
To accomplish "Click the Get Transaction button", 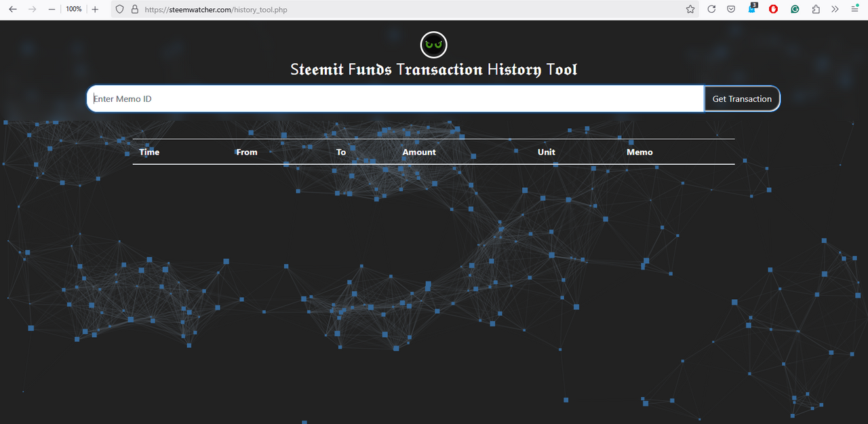I will pyautogui.click(x=742, y=98).
